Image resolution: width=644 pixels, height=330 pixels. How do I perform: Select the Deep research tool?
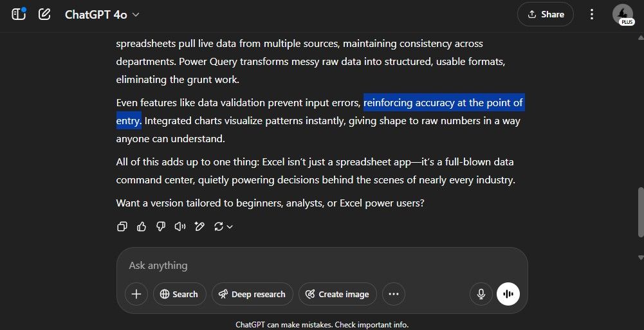click(252, 294)
